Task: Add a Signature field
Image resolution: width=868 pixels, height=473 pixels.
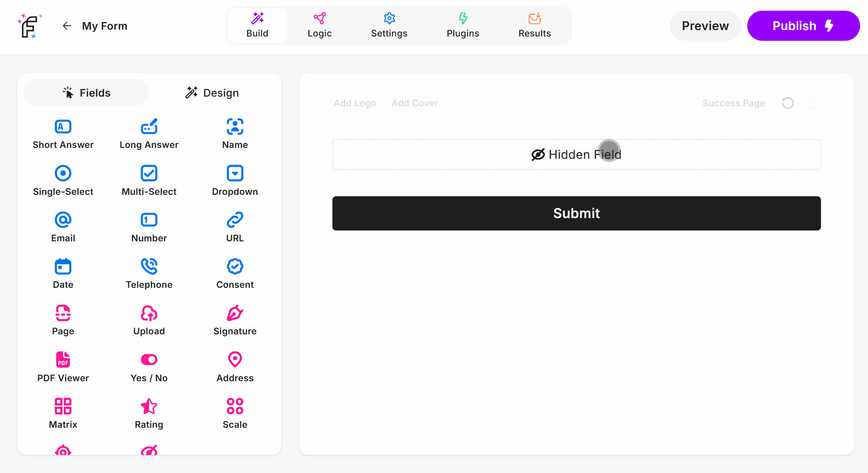Action: (235, 321)
